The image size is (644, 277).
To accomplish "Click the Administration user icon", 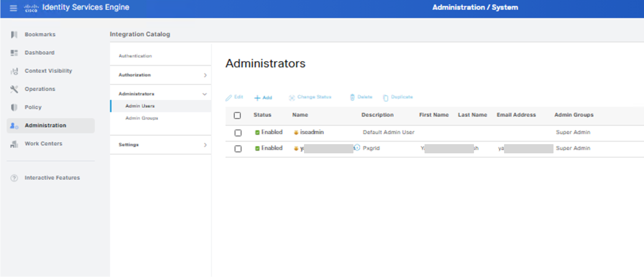I will pos(14,125).
